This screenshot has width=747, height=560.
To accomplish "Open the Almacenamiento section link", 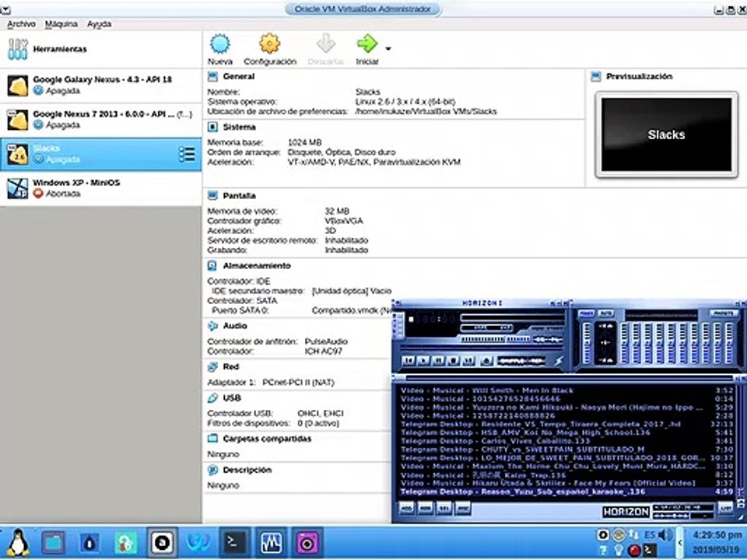I will 257,266.
